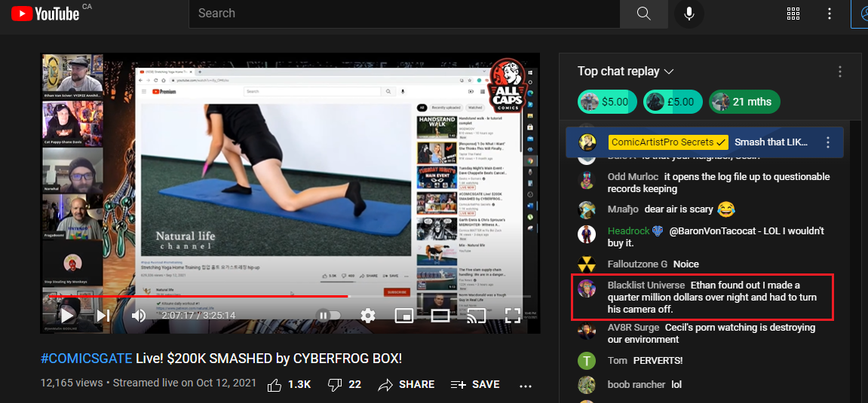Enter full screen mode
The width and height of the screenshot is (868, 403).
pos(513,316)
